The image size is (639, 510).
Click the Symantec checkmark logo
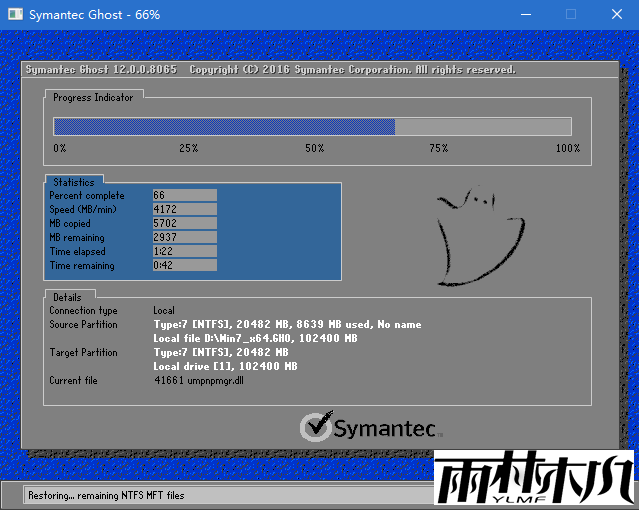coord(317,427)
